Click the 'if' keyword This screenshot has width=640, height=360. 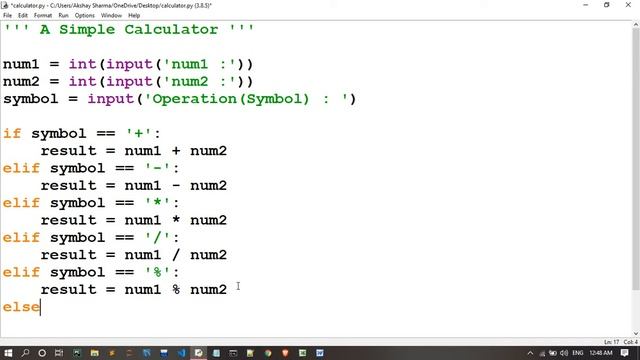click(x=12, y=133)
